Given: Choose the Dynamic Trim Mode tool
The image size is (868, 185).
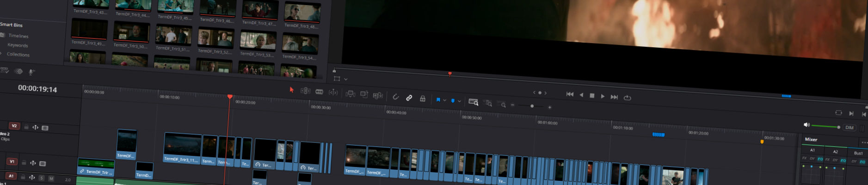Looking at the screenshot, I should tap(319, 92).
